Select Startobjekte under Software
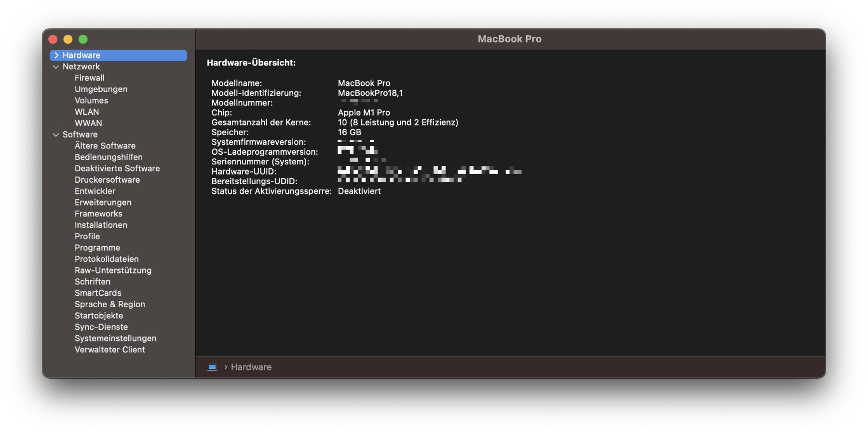The height and width of the screenshot is (434, 868). (98, 315)
